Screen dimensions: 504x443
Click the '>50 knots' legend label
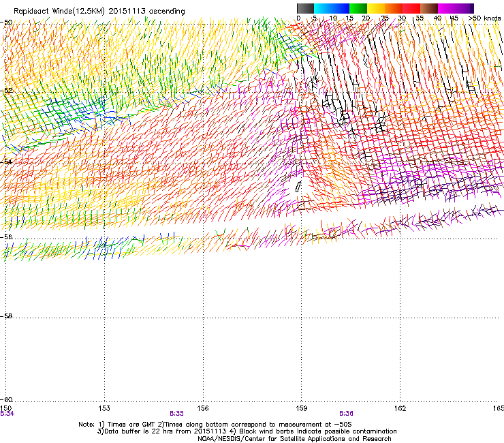484,18
